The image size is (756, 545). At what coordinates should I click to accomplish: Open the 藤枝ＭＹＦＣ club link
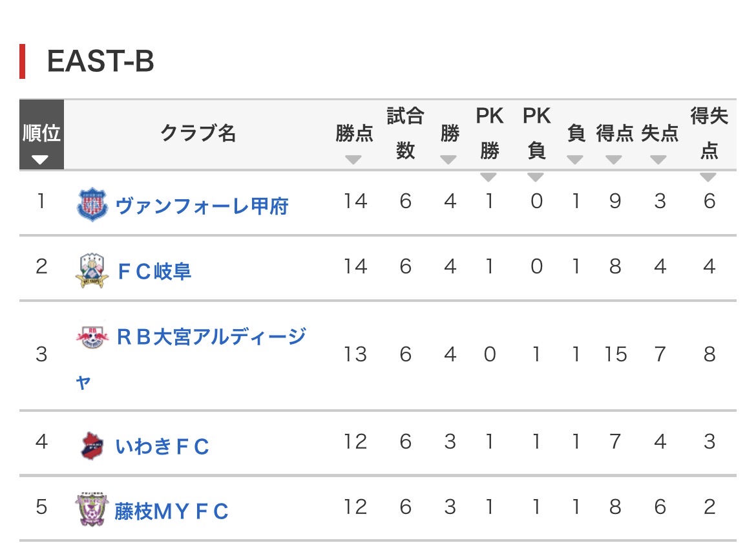coord(171,511)
